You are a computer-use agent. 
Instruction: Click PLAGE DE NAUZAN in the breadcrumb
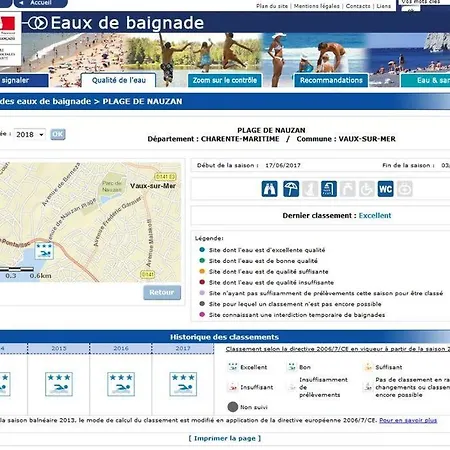pyautogui.click(x=142, y=101)
